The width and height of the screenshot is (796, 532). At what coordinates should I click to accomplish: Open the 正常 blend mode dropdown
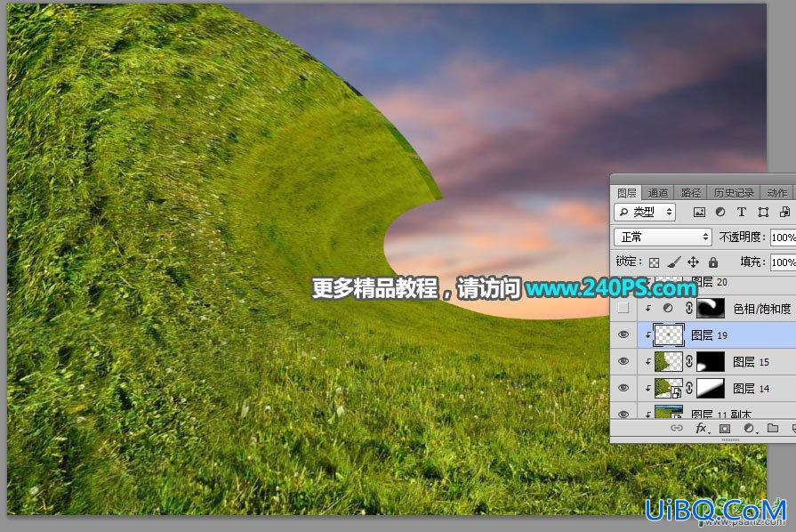(663, 237)
